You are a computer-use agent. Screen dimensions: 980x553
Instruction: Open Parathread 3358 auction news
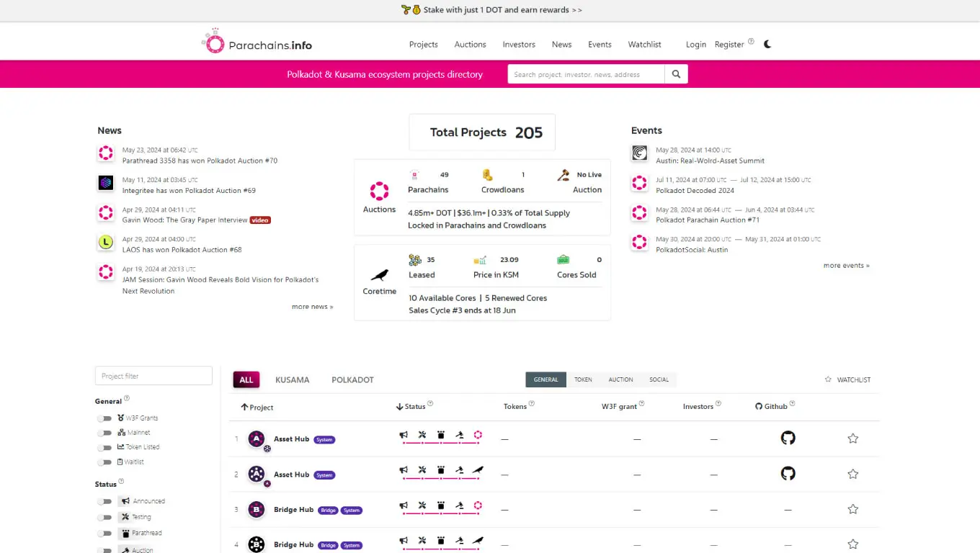pyautogui.click(x=200, y=161)
